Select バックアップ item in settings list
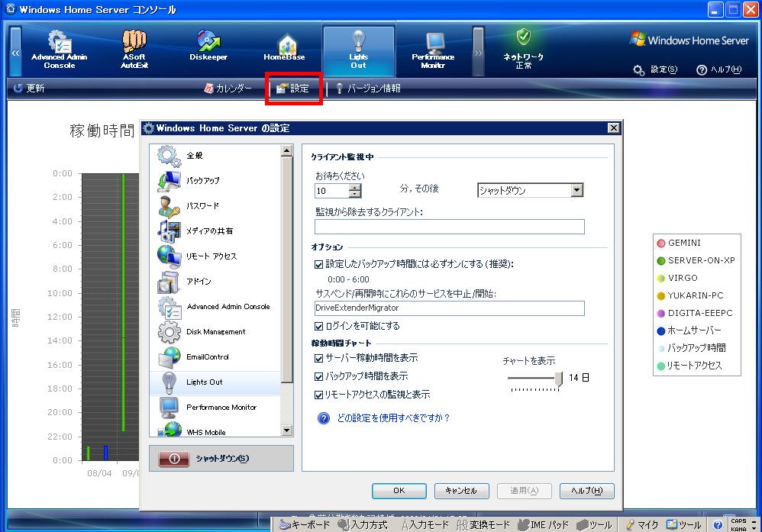 [215, 181]
